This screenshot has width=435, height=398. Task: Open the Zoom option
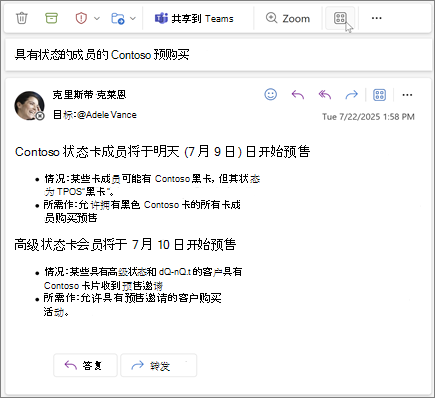[x=288, y=18]
